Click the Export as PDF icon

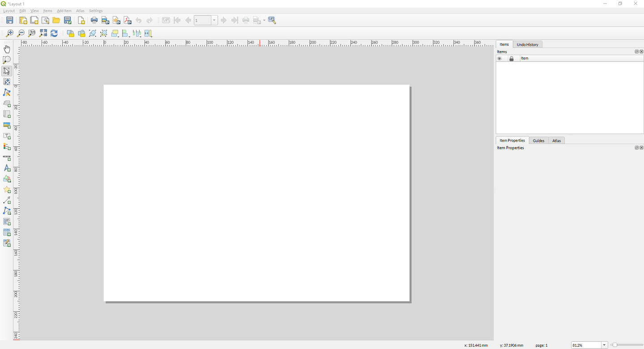pos(127,20)
